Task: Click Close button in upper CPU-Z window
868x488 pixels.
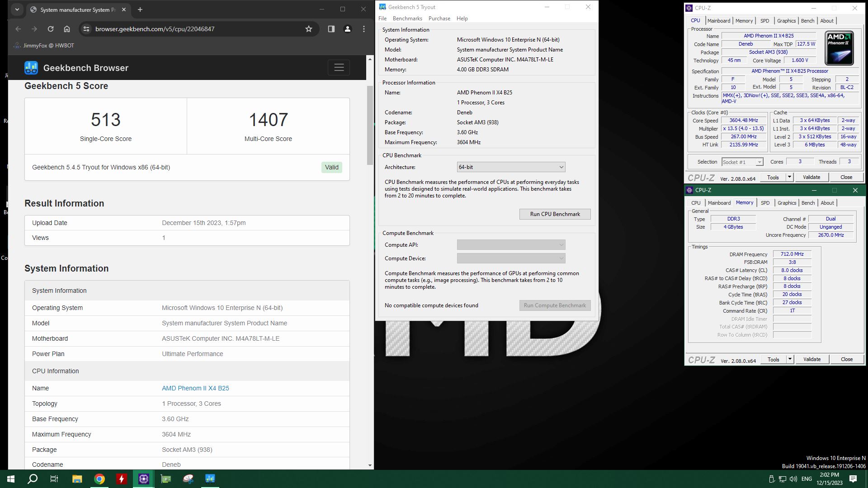Action: [x=846, y=177]
